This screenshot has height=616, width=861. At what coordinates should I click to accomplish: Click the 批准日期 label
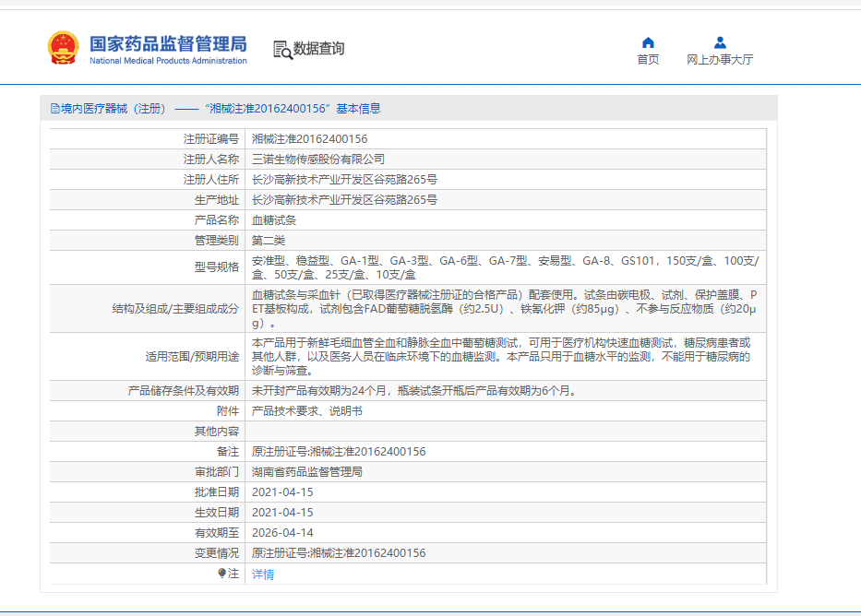tap(216, 492)
